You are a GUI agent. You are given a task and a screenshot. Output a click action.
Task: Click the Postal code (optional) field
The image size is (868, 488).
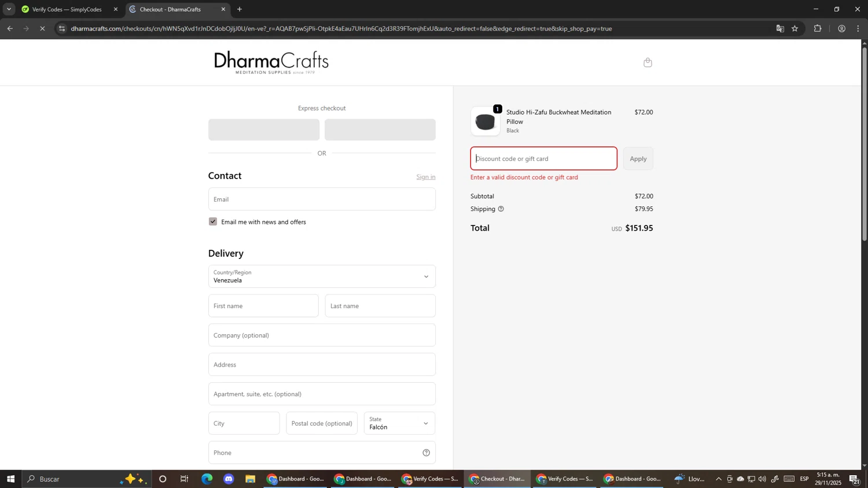(x=322, y=423)
